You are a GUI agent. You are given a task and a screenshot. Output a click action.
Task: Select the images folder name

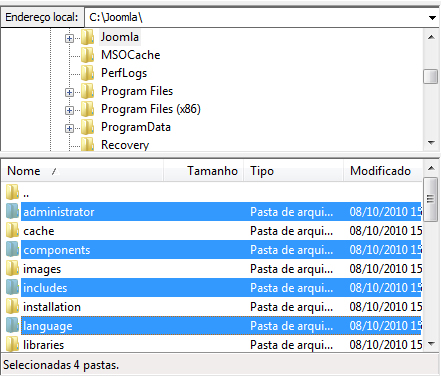click(x=42, y=269)
